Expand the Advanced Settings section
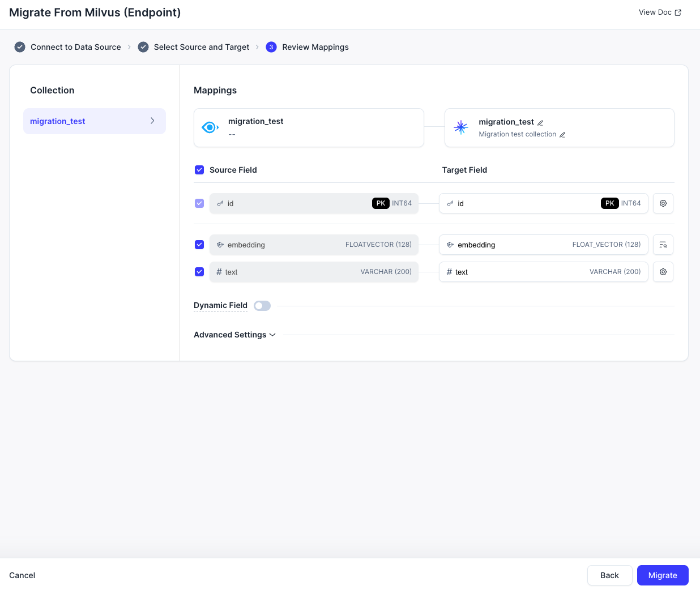Image resolution: width=700 pixels, height=590 pixels. pyautogui.click(x=234, y=335)
